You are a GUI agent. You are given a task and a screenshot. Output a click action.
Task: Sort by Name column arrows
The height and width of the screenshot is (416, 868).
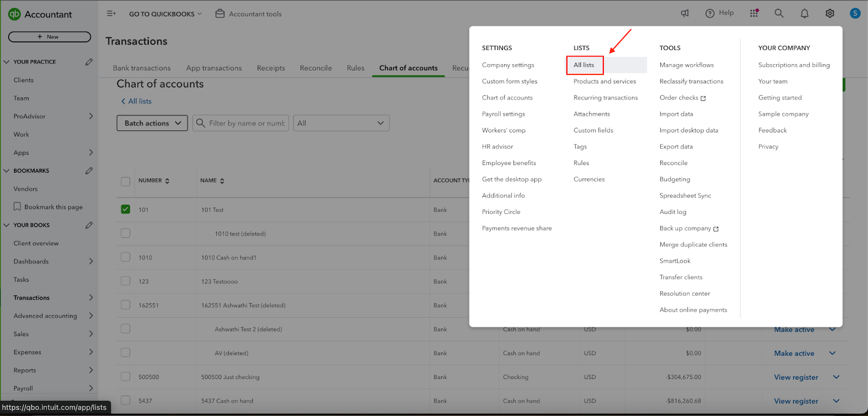pos(222,181)
